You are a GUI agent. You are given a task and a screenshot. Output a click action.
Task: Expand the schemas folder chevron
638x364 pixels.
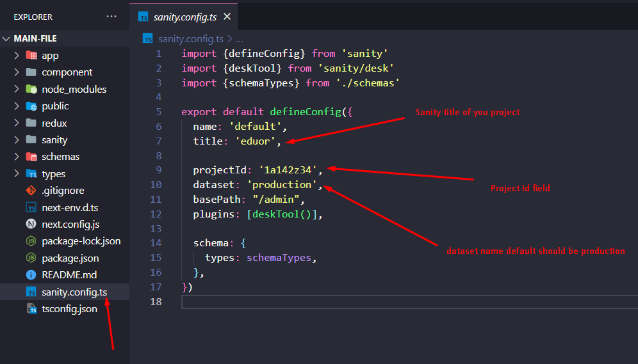17,157
